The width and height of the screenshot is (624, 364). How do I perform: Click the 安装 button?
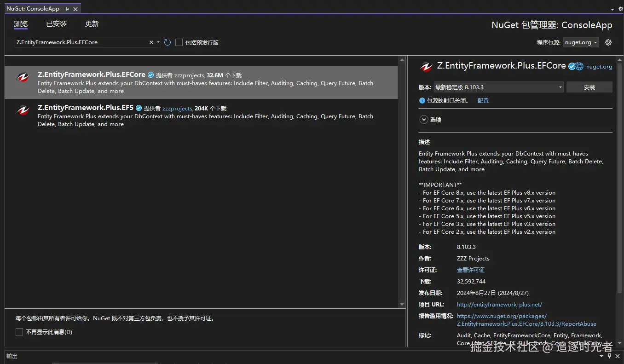(x=589, y=87)
